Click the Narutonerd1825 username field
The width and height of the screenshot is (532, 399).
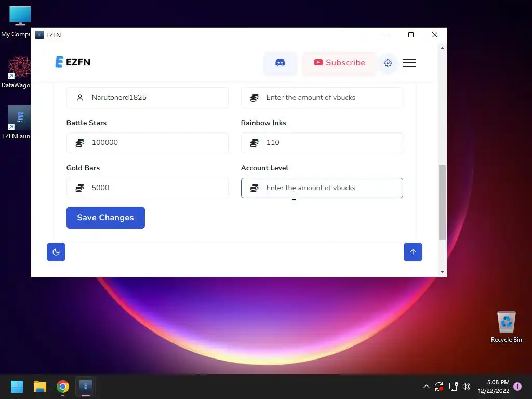point(148,97)
